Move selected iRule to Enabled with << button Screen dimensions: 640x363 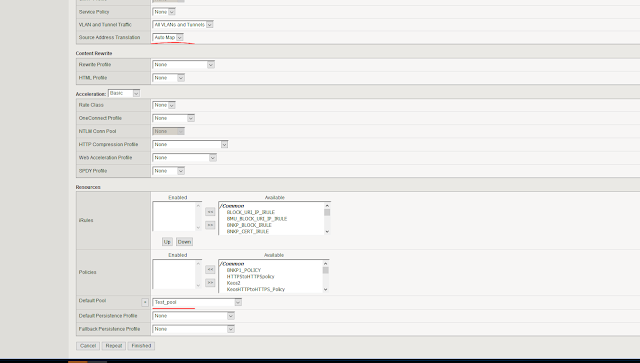pos(210,212)
